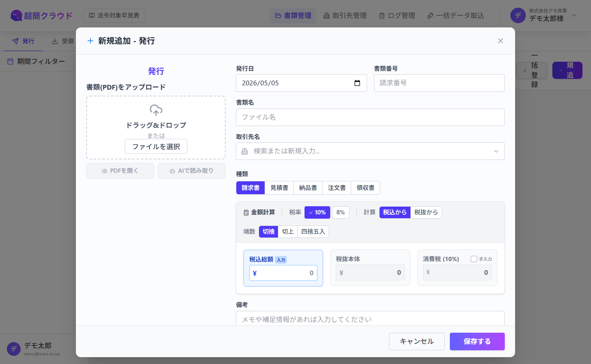591x364 pixels.
Task: Open ログ管理 in top navigation
Action: point(397,15)
